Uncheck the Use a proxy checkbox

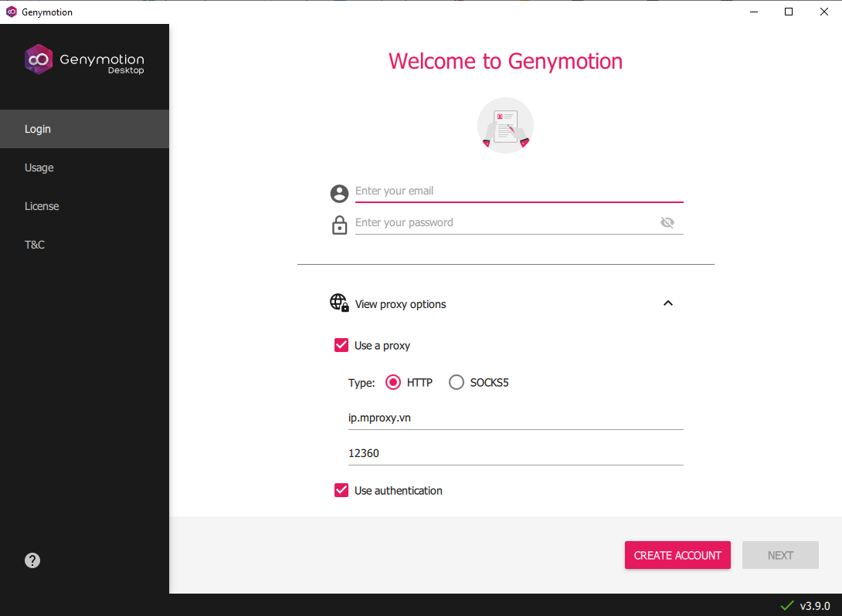341,345
